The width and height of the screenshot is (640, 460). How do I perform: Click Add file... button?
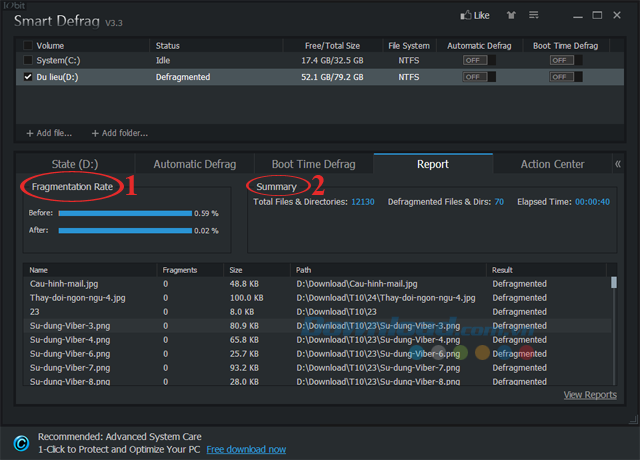pyautogui.click(x=48, y=133)
